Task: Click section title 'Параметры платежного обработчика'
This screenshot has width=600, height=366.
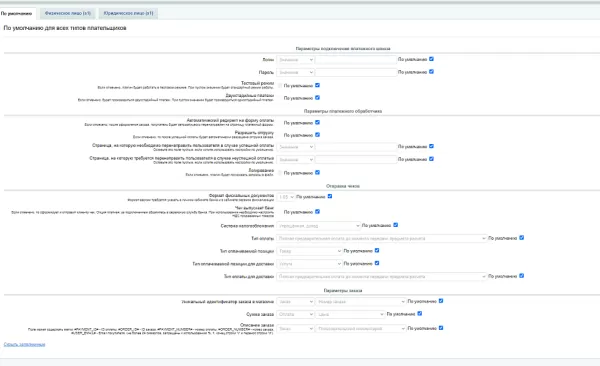Action: pos(343,111)
